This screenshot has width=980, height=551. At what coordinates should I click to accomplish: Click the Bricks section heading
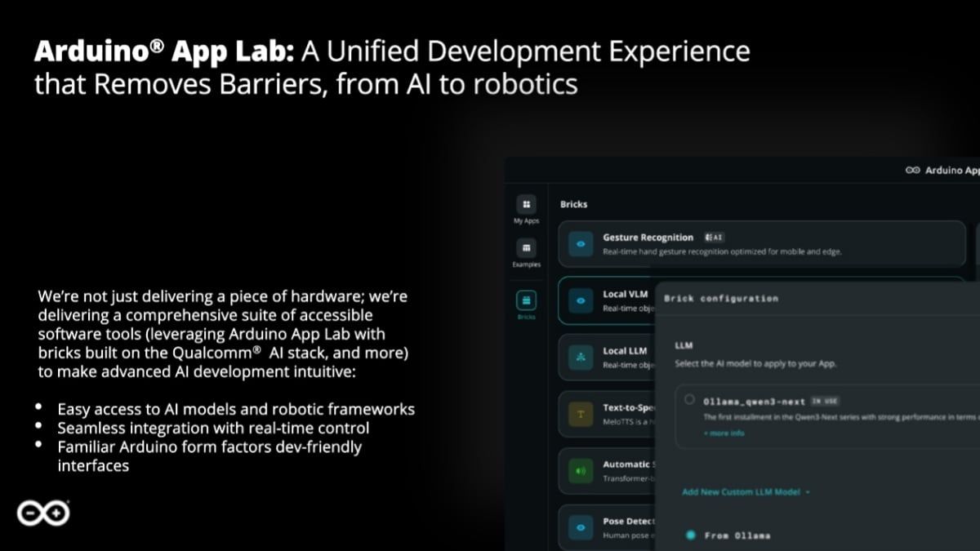573,204
